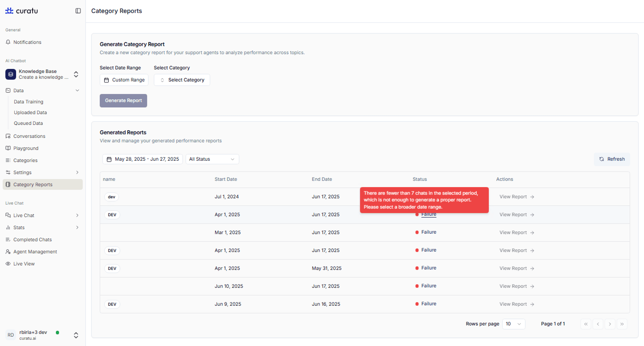Click the End Date column header
The image size is (644, 346).
(x=322, y=179)
